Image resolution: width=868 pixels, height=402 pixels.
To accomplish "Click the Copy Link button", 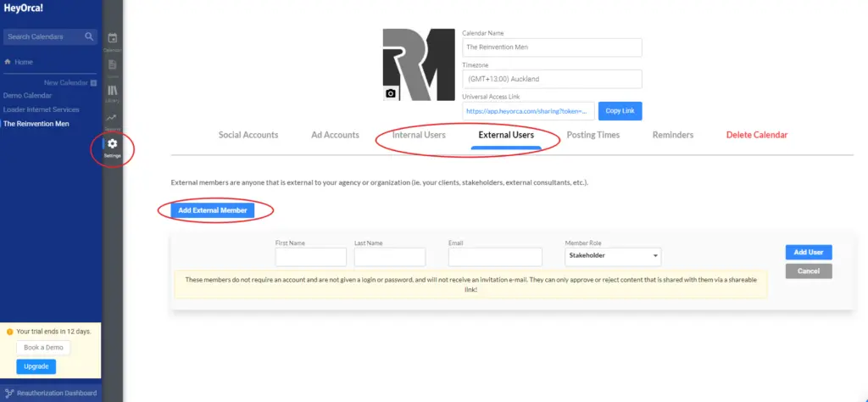I will pyautogui.click(x=620, y=111).
